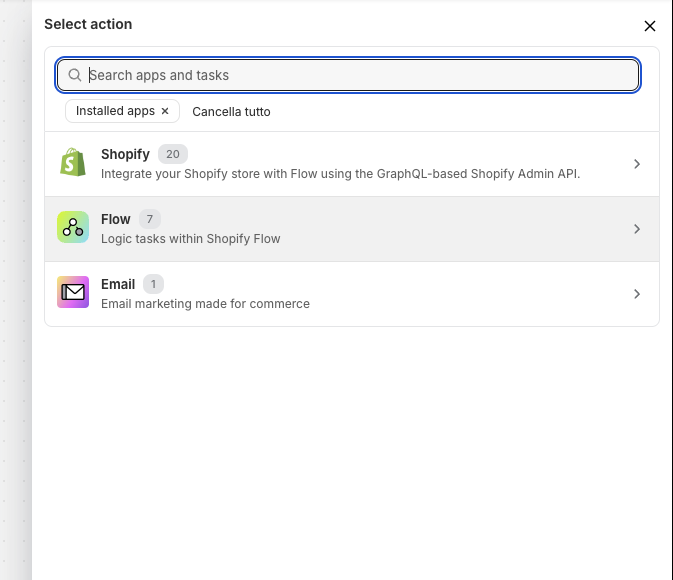The width and height of the screenshot is (673, 580).
Task: Click the Installed apps filter label
Action: click(x=115, y=111)
